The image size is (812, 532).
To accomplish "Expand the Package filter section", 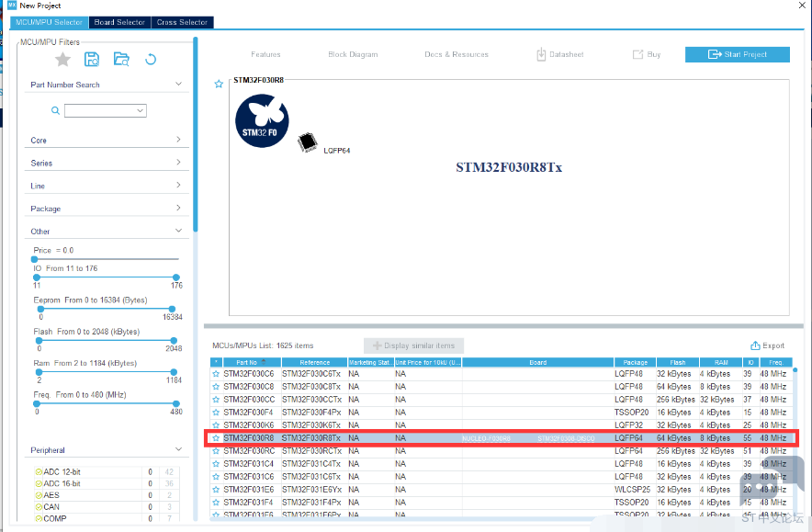I will coord(178,208).
